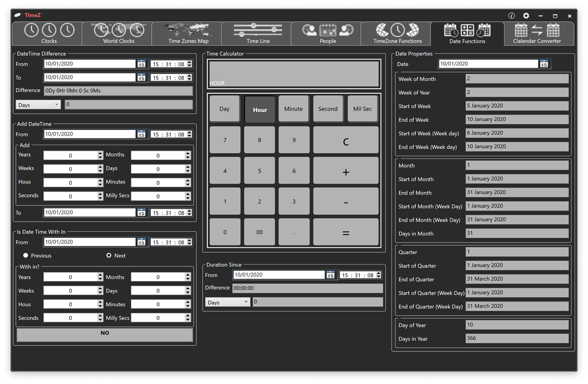Open calendar picker for Add DateTime To date
The image size is (588, 384).
[141, 213]
